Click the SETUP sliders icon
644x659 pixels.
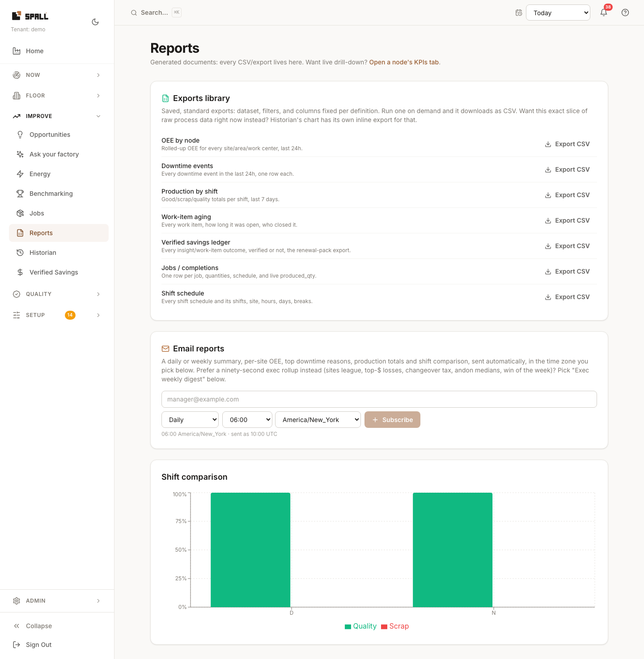click(x=17, y=315)
